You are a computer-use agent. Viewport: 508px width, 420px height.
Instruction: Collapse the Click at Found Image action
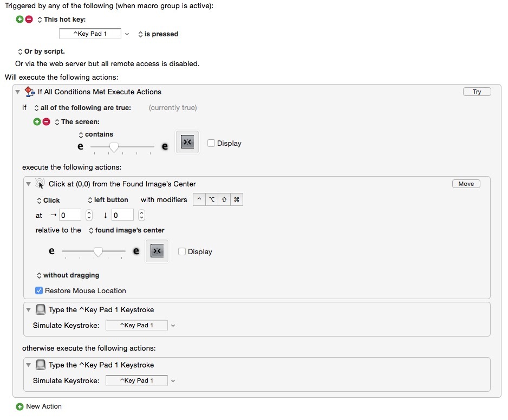tap(29, 184)
